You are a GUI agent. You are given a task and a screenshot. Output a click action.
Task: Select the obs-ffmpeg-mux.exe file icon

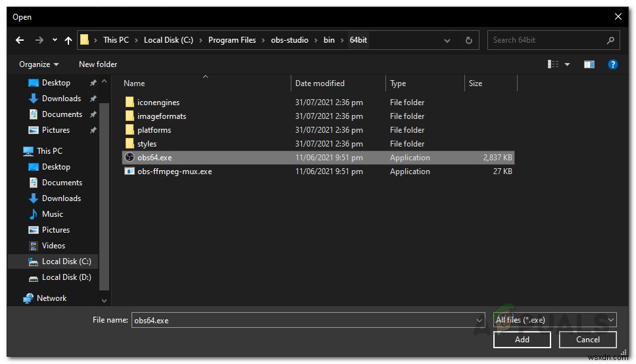pos(130,171)
